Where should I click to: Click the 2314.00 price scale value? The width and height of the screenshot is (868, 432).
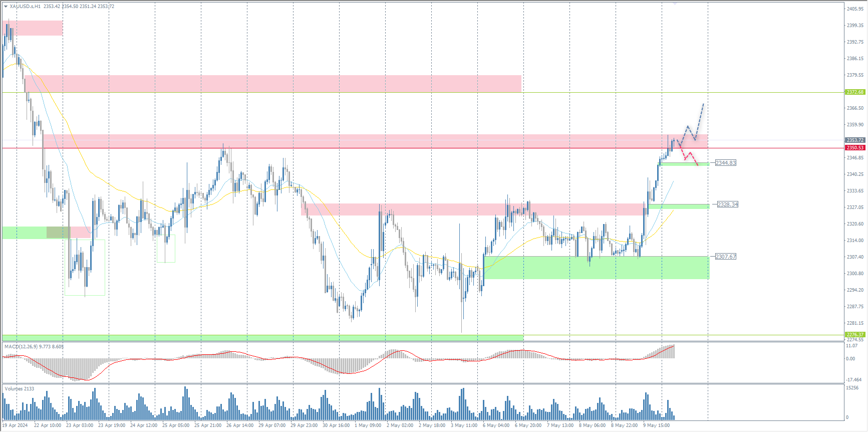coord(855,241)
